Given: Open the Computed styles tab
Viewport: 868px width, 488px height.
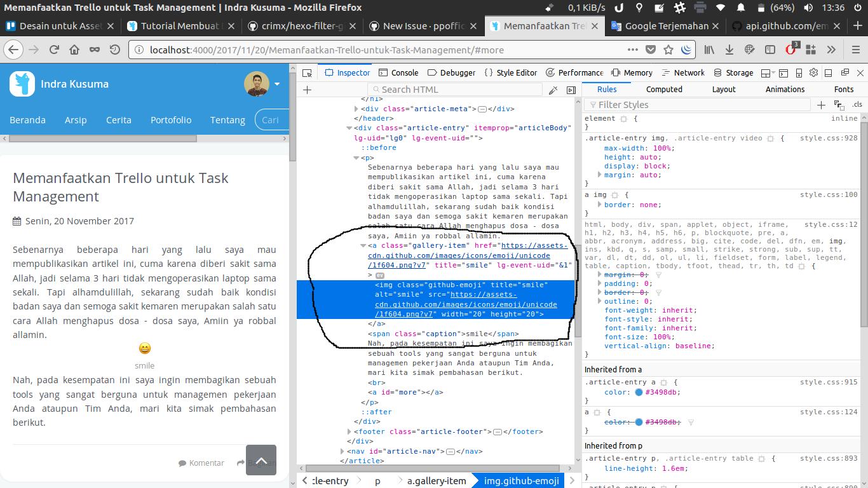Looking at the screenshot, I should (x=663, y=90).
